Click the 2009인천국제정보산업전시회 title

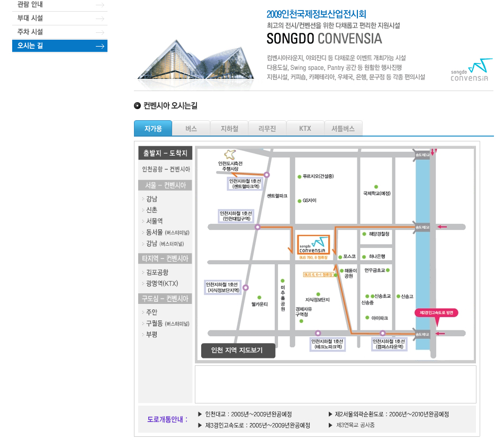click(x=316, y=14)
